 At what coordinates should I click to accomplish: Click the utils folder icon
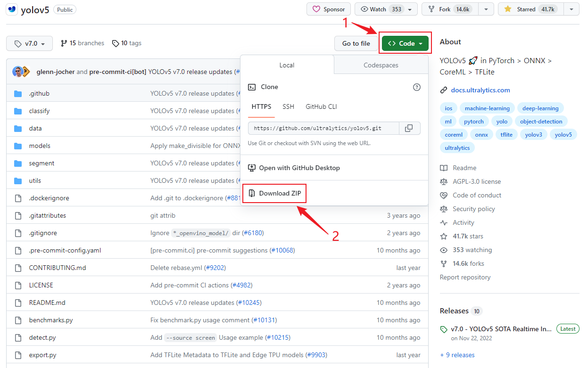click(18, 180)
